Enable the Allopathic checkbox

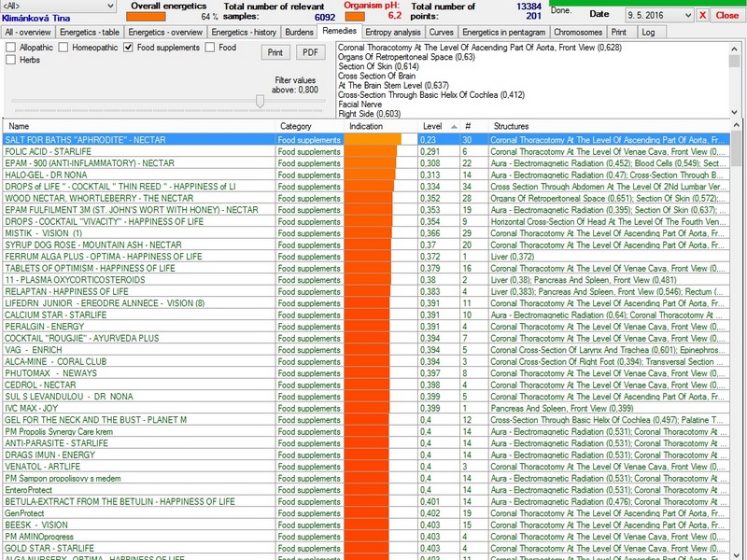pos(10,48)
